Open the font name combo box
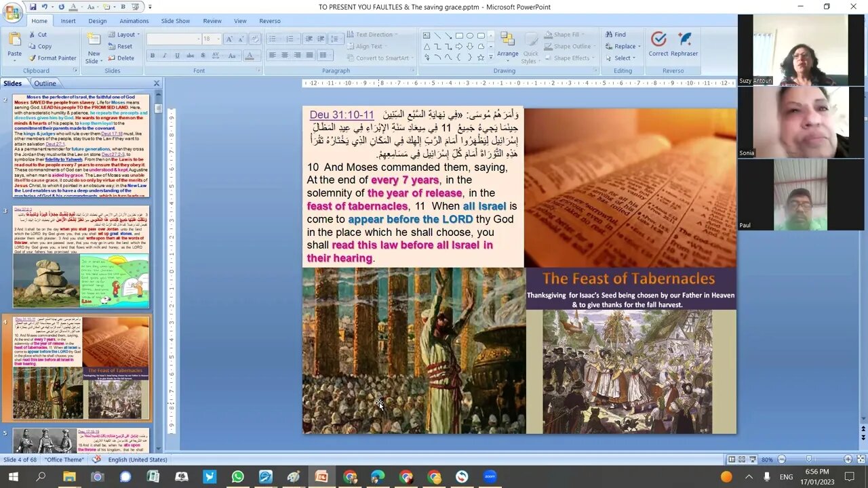Image resolution: width=868 pixels, height=488 pixels. [x=174, y=39]
